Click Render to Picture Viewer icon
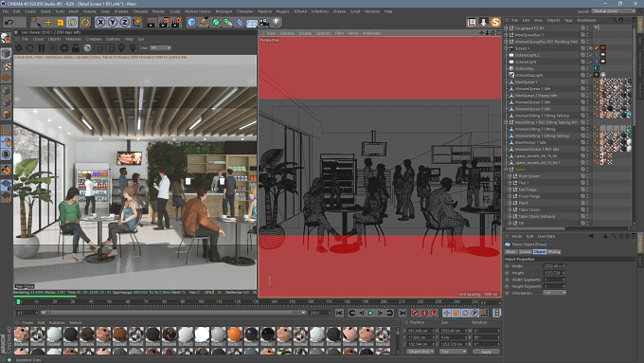This screenshot has height=363, width=644. tap(164, 22)
